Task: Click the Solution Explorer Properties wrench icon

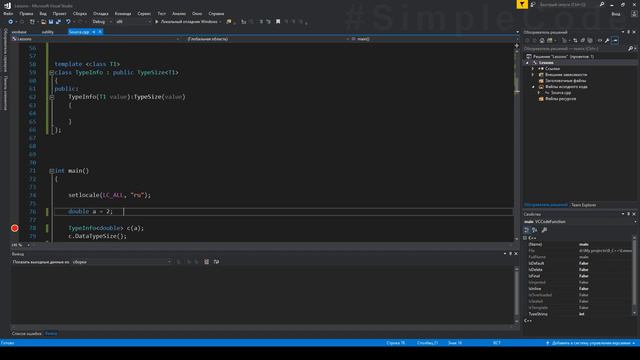Action: point(607,40)
